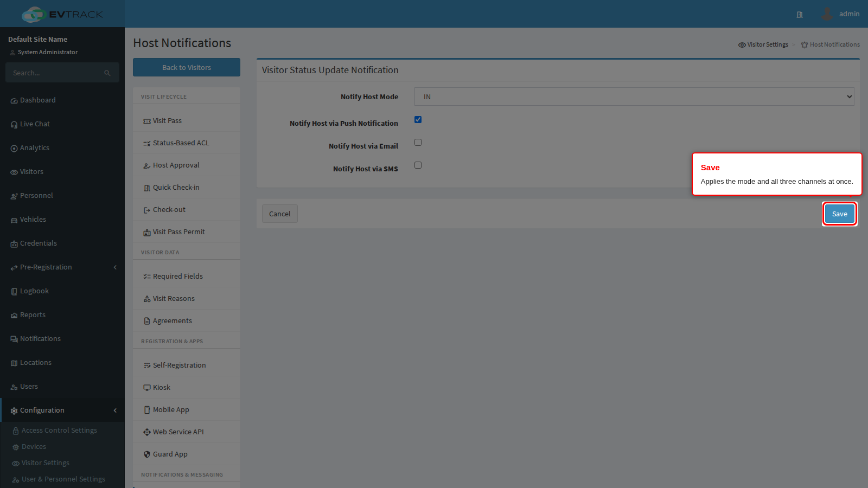Click Host Notifications breadcrumb

tap(831, 44)
